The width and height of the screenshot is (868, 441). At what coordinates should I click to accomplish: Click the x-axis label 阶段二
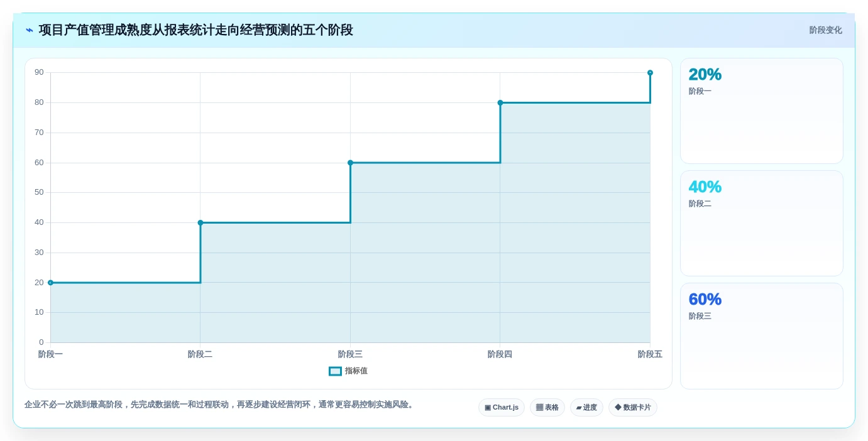click(x=201, y=354)
